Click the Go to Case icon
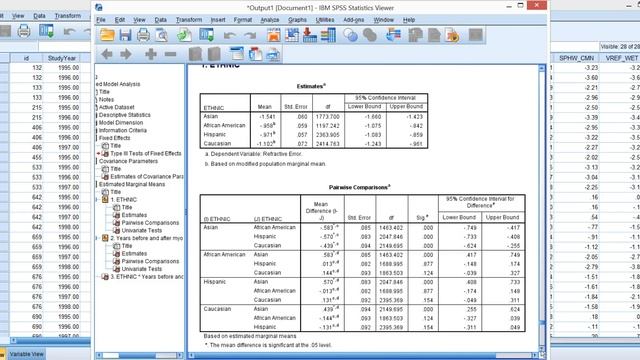This screenshot has width=640, height=360. click(292, 35)
